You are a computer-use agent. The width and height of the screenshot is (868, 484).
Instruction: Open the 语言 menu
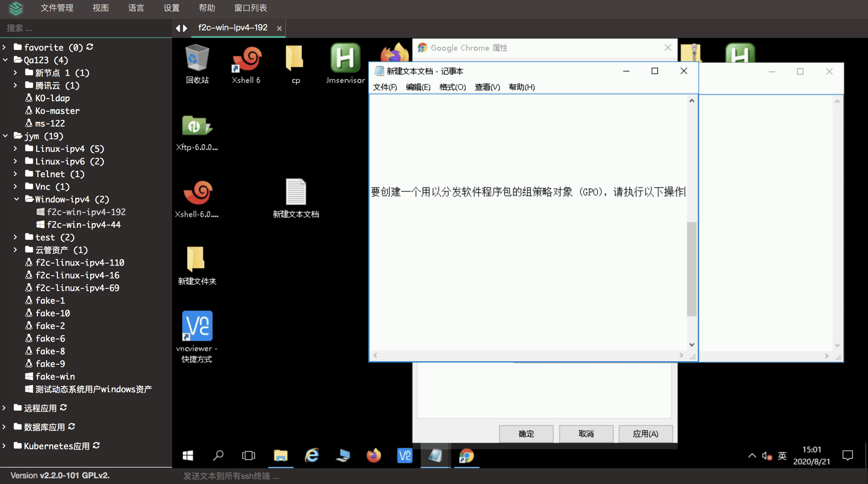(136, 8)
